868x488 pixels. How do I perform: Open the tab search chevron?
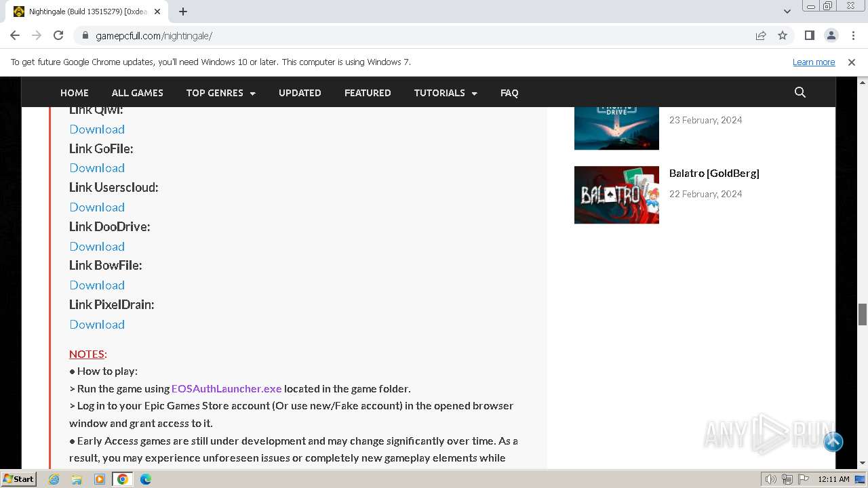[x=787, y=12]
